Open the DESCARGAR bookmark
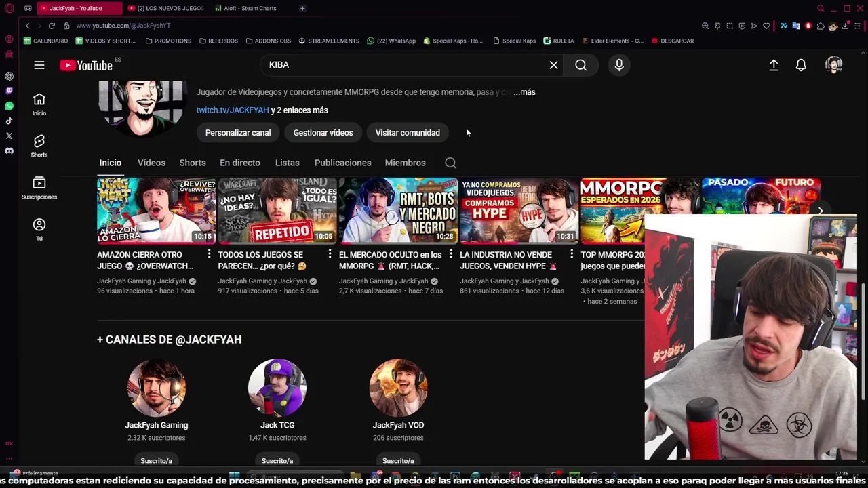 click(x=673, y=41)
